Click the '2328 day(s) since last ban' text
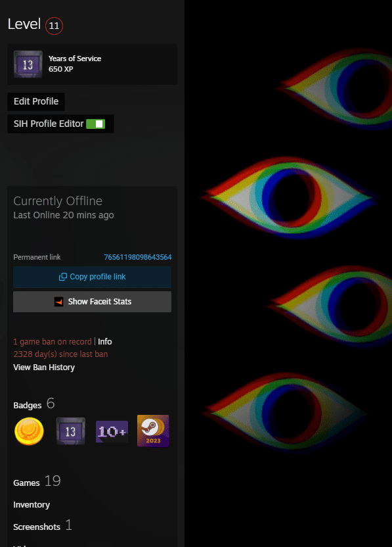 click(60, 354)
